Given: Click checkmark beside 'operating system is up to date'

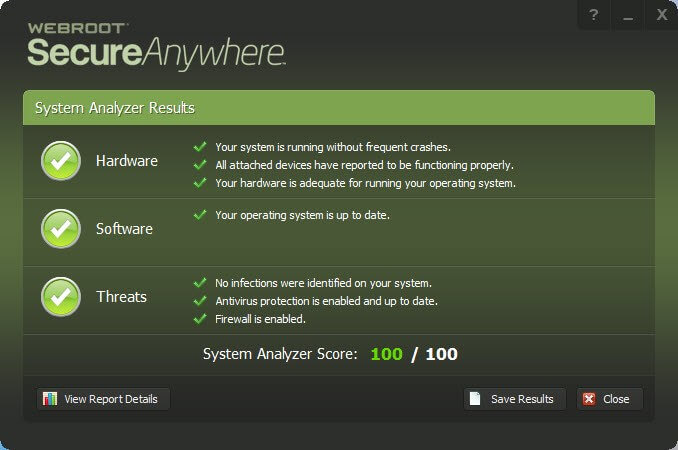Looking at the screenshot, I should click(x=200, y=215).
